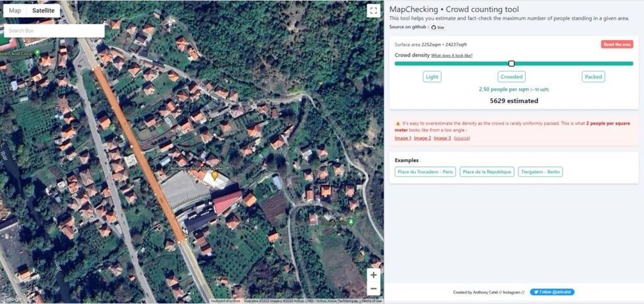Click the Google logo on map

tap(12, 299)
